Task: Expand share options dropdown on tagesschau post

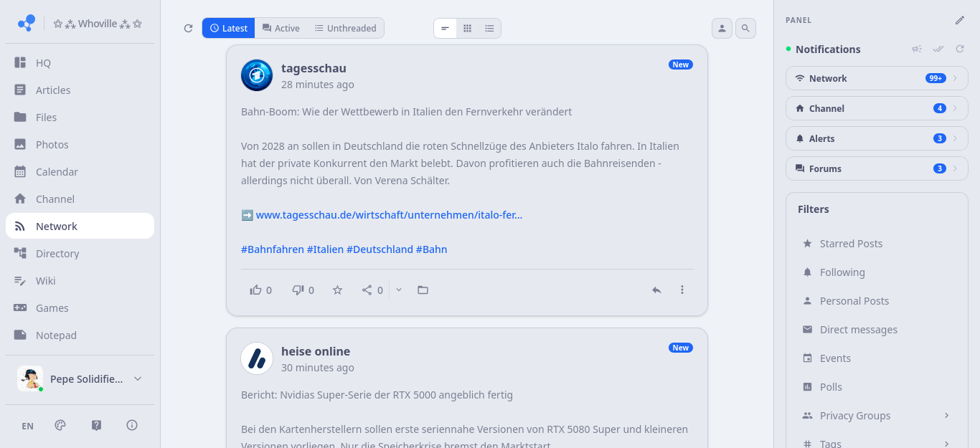Action: [399, 290]
